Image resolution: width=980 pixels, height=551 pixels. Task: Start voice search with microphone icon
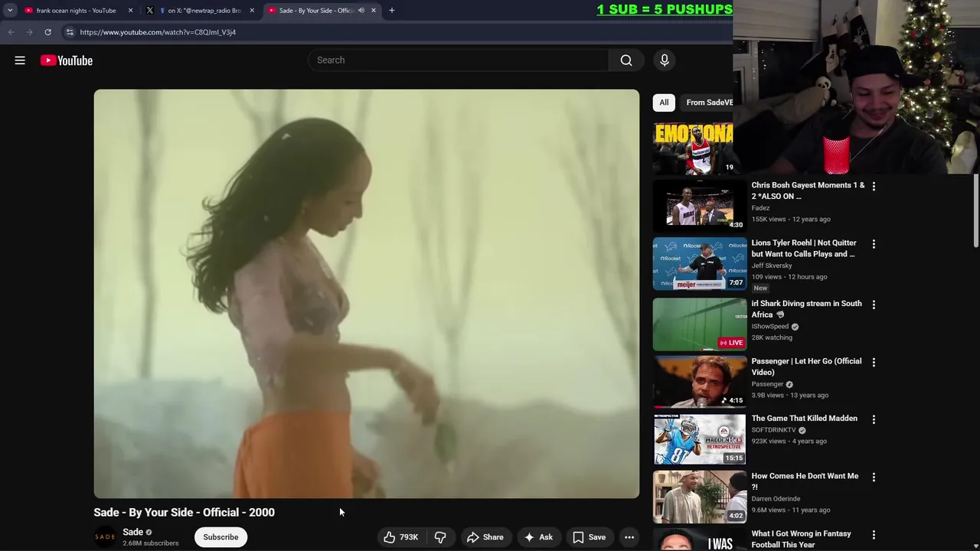(x=665, y=60)
